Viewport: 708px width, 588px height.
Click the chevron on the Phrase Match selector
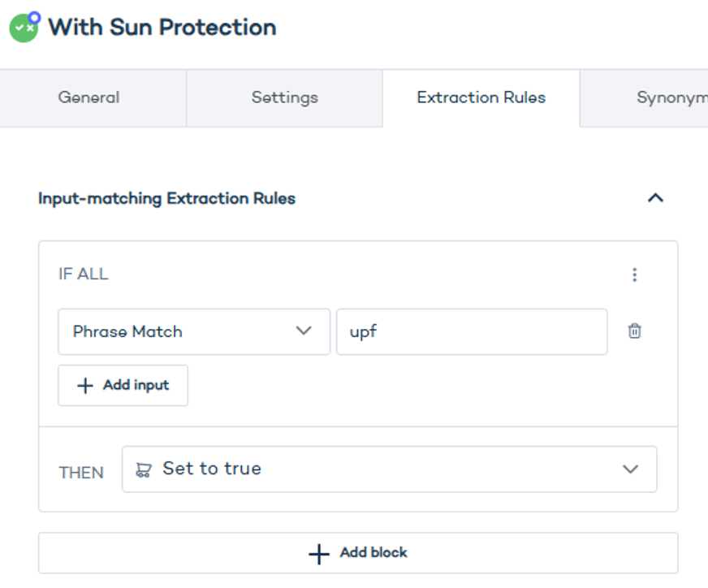[304, 331]
